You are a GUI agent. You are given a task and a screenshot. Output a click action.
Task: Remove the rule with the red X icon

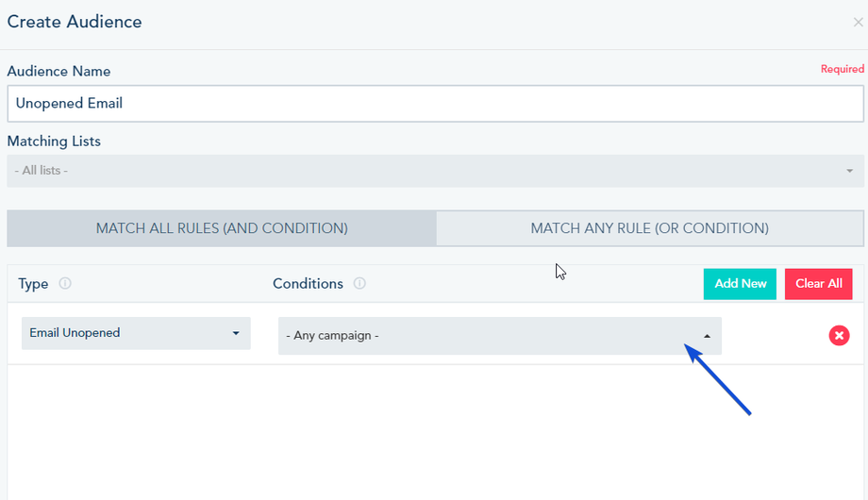coord(839,335)
